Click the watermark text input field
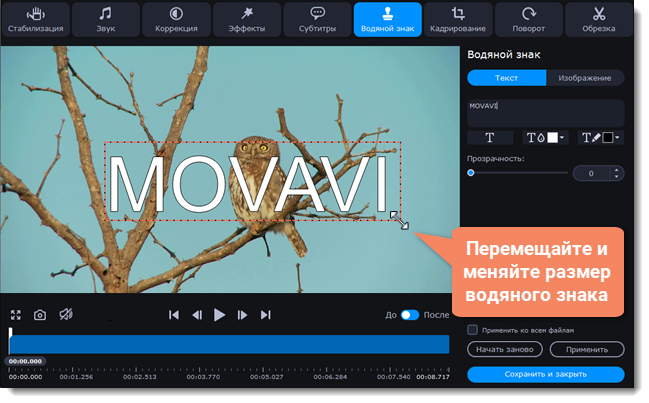This screenshot has width=649, height=403. [545, 110]
